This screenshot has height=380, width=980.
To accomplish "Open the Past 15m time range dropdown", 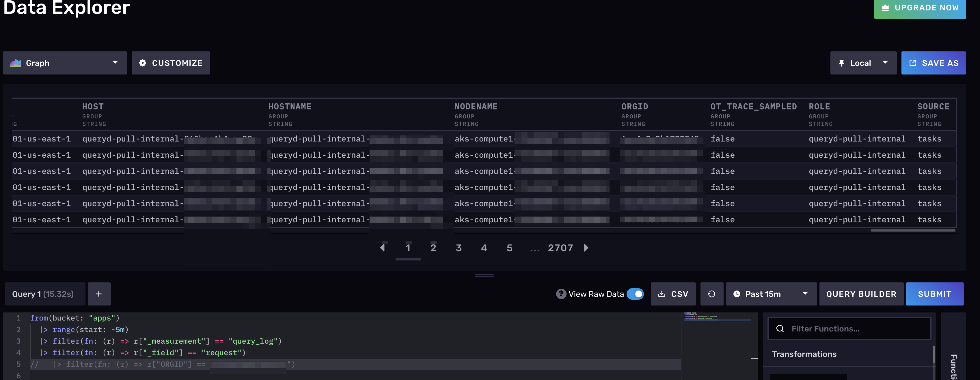I will click(x=805, y=294).
